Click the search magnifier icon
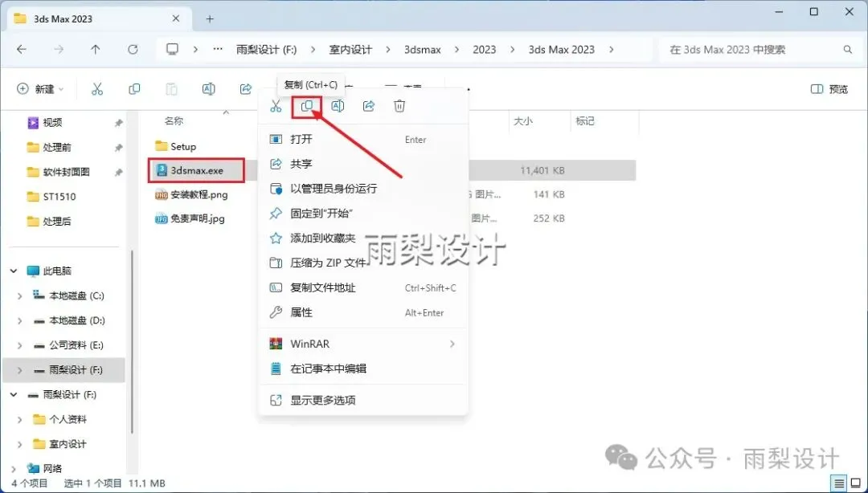 848,50
